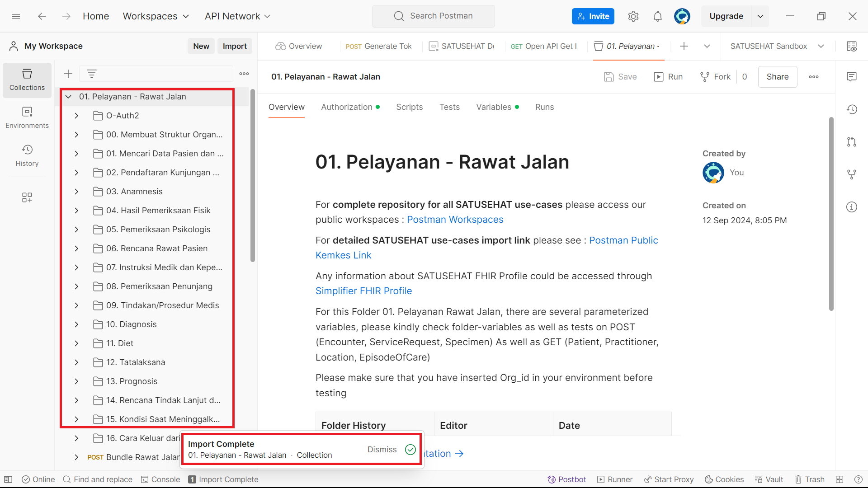Switch to the Tests tab
The image size is (868, 488).
pyautogui.click(x=449, y=107)
